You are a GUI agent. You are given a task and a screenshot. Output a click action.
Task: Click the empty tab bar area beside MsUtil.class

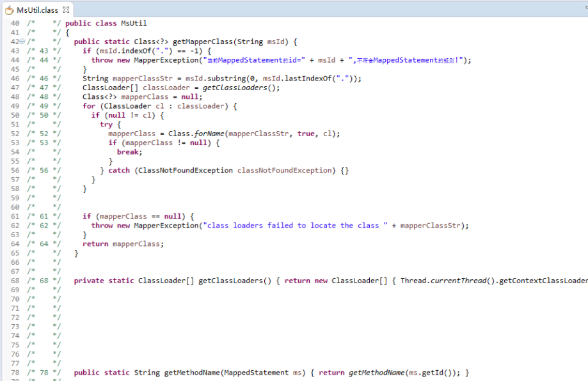[x=320, y=10]
